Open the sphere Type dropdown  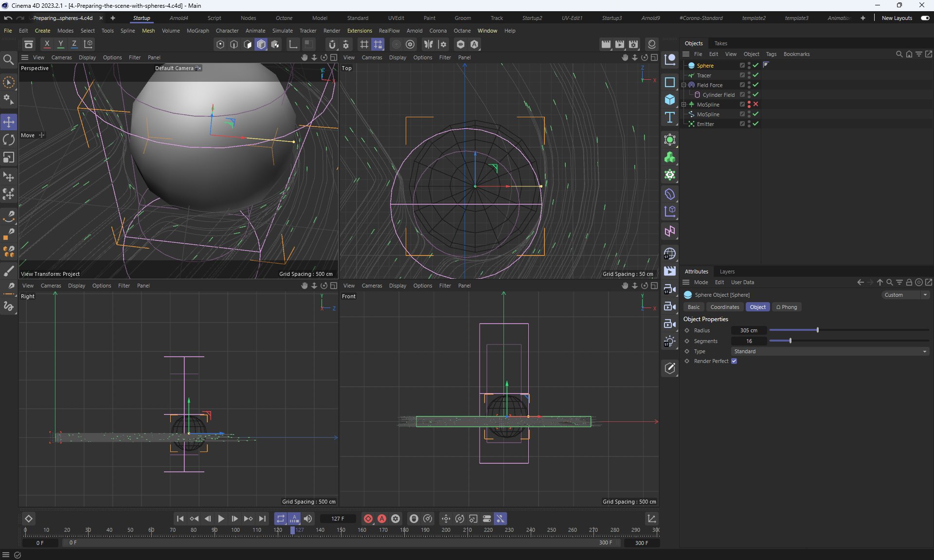pos(829,351)
